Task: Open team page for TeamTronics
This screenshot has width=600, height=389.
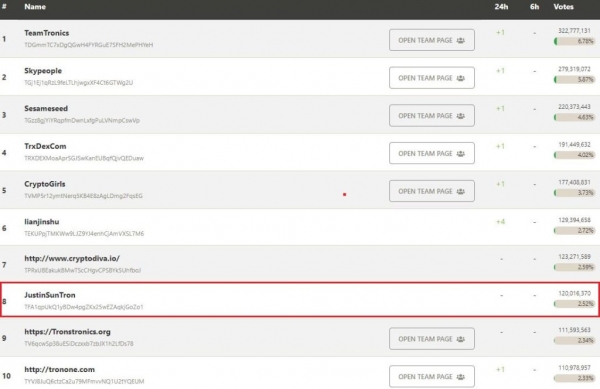Action: click(432, 40)
